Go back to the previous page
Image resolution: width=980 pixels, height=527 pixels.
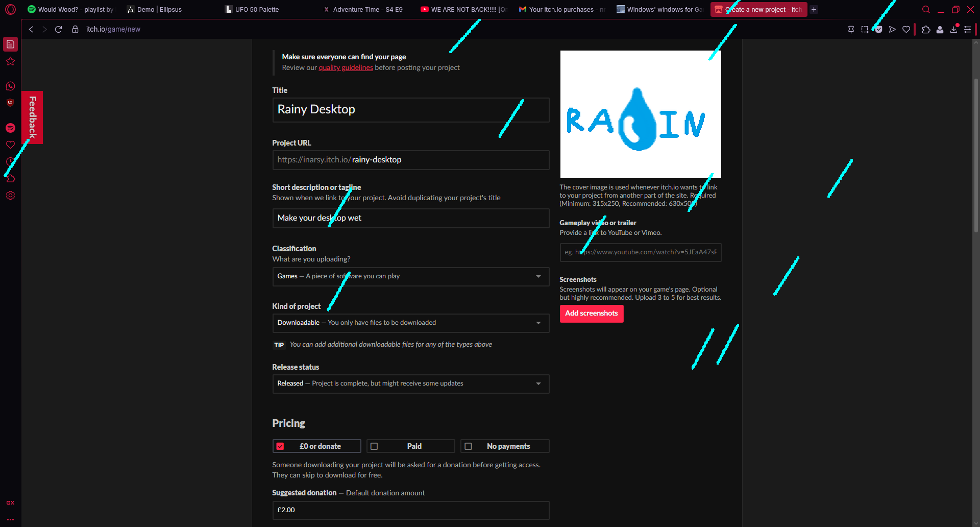click(x=31, y=29)
